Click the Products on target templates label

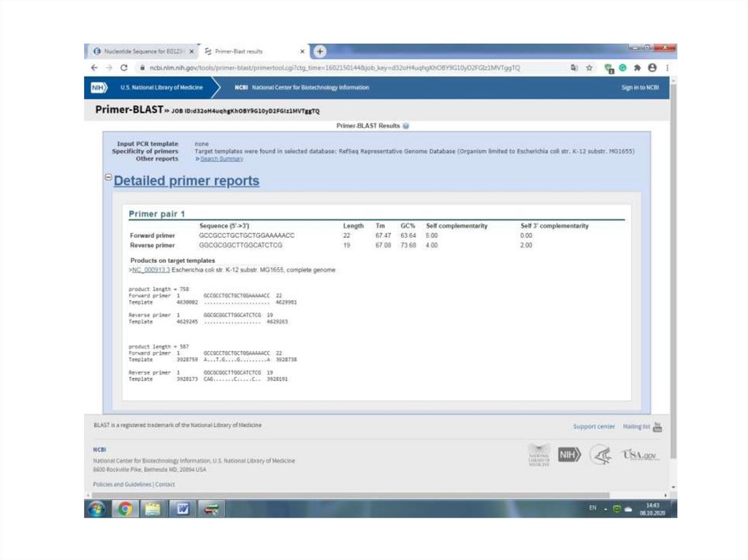click(172, 261)
